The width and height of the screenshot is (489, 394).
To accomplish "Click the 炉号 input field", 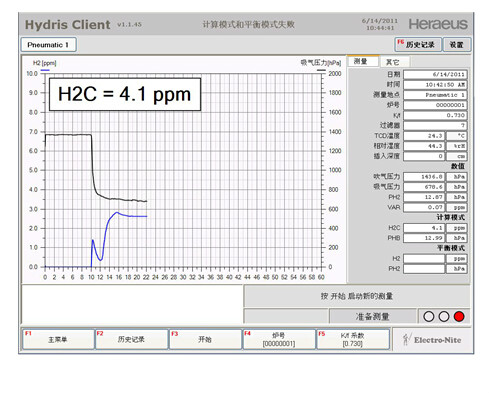I will tap(435, 105).
